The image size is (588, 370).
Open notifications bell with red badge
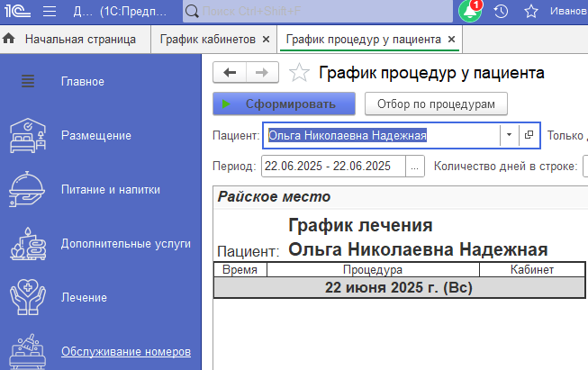click(470, 12)
